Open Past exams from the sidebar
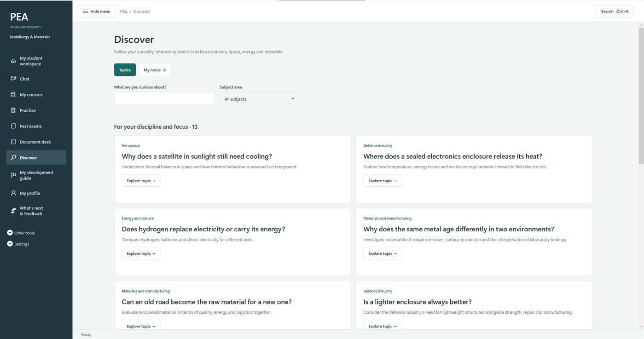644x339 pixels. (36, 126)
